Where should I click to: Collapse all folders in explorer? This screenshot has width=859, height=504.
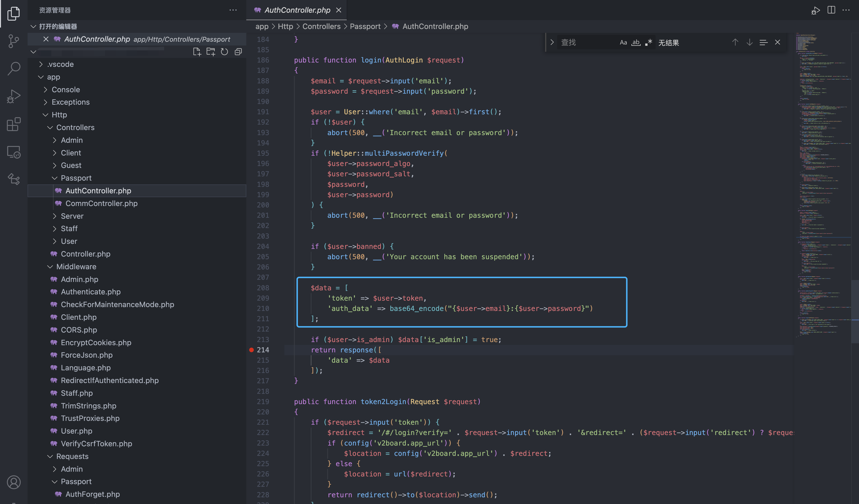(x=238, y=52)
